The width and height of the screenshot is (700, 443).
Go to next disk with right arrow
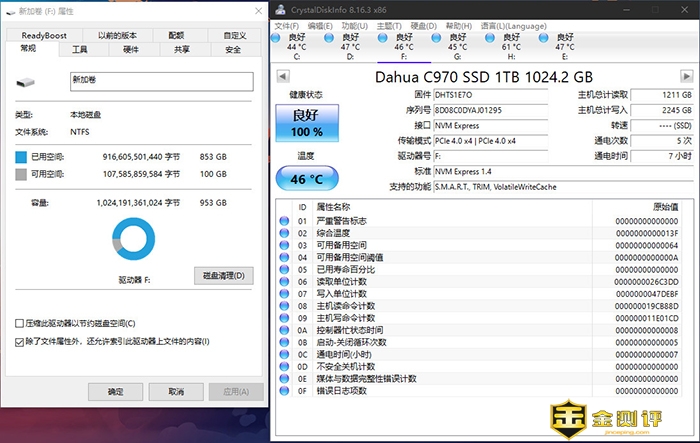[x=688, y=75]
